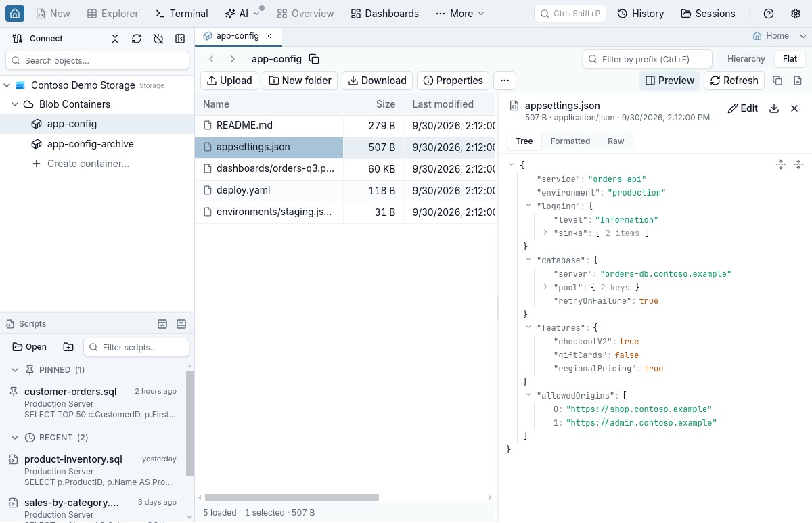Edit appsettings.json
812x523 pixels.
(743, 108)
